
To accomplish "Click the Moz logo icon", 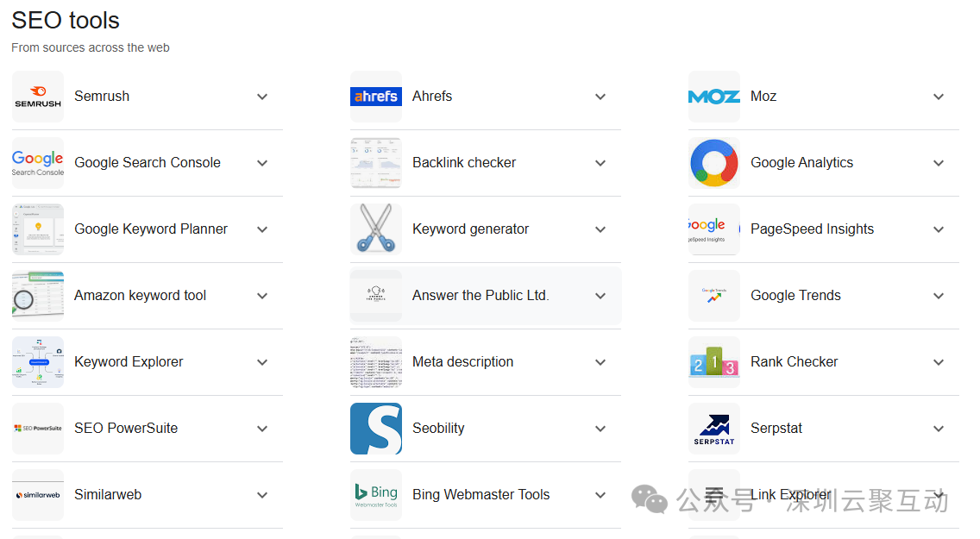I will [714, 97].
